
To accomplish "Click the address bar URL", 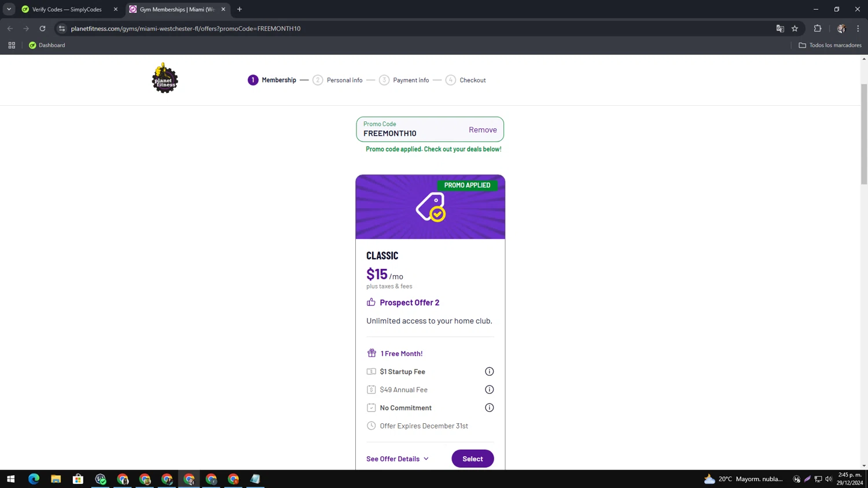I will point(186,28).
